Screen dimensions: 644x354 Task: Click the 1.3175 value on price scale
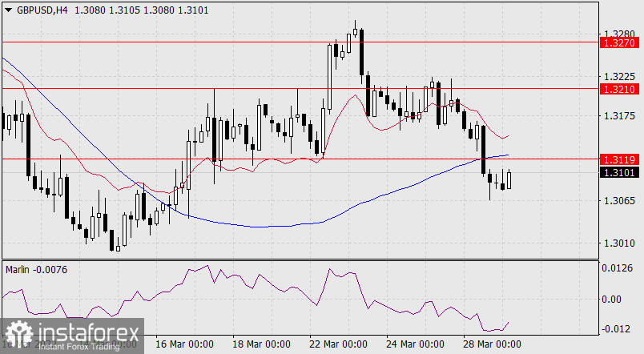pyautogui.click(x=620, y=116)
